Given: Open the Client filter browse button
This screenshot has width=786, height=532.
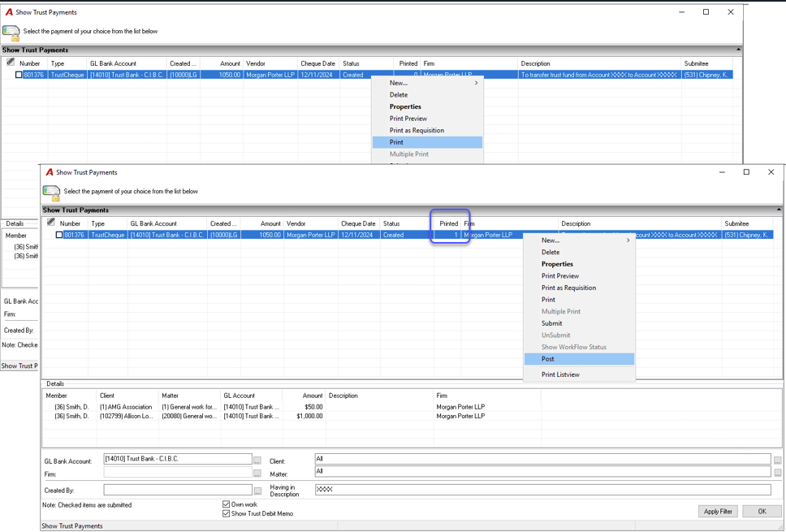Looking at the screenshot, I should [777, 460].
